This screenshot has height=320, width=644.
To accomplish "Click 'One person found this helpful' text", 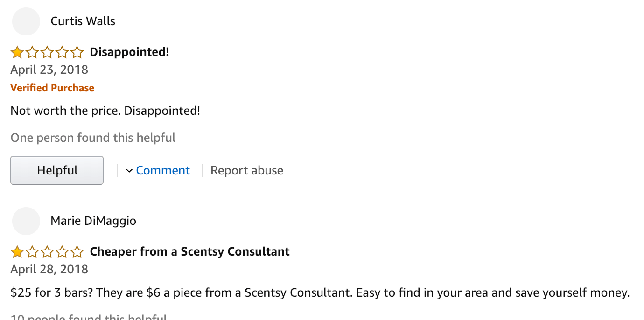I will tap(93, 138).
